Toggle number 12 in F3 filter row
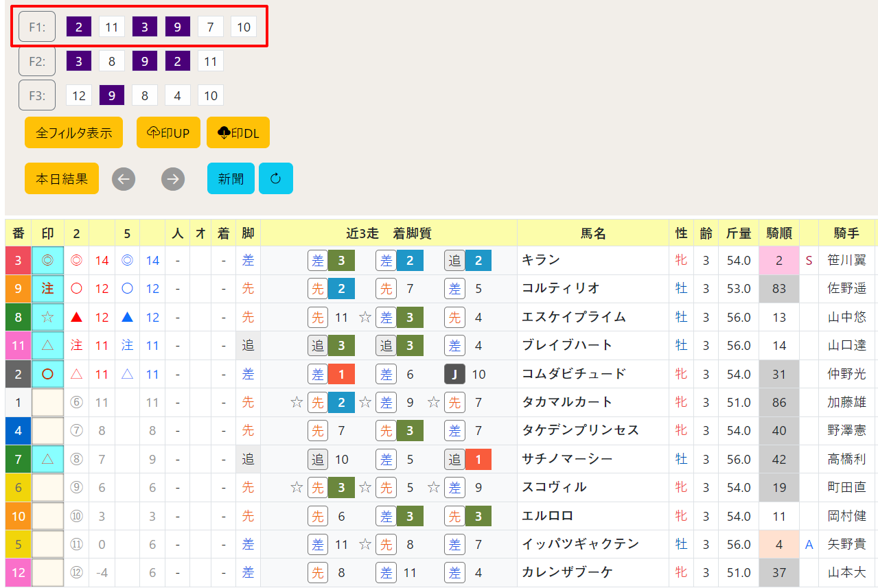The width and height of the screenshot is (878, 588). [79, 95]
